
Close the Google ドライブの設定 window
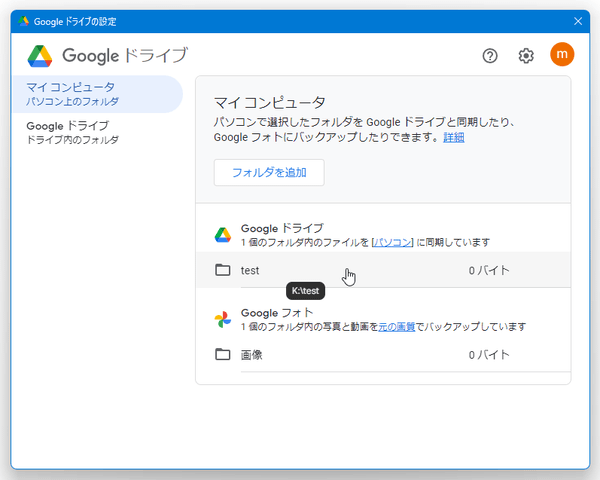(x=578, y=21)
